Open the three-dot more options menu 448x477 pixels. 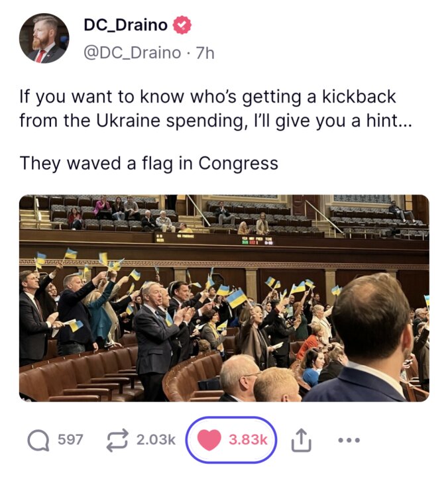pos(349,440)
